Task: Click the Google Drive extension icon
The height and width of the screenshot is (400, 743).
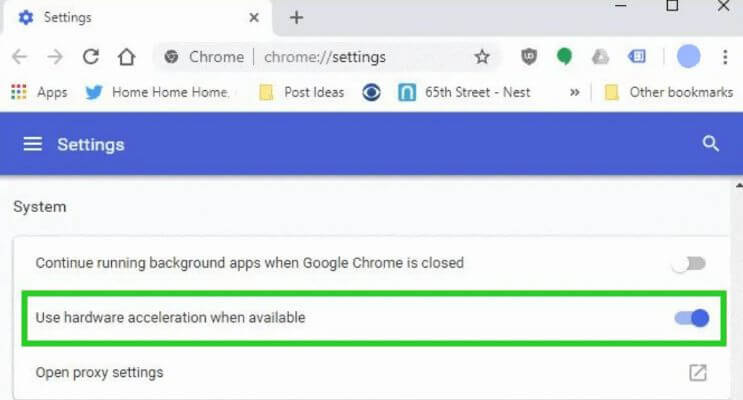Action: point(600,57)
